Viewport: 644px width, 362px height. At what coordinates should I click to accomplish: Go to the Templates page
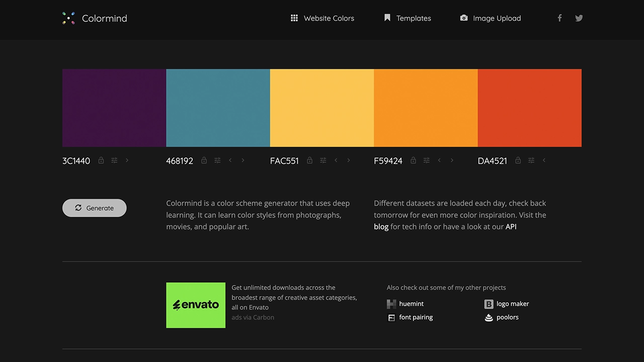pyautogui.click(x=408, y=18)
